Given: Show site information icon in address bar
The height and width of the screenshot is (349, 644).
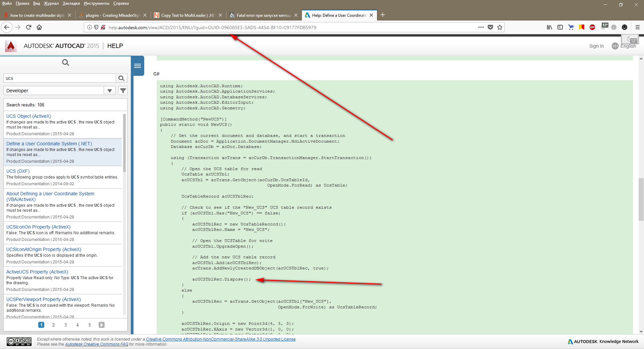Looking at the screenshot, I should click(x=90, y=27).
